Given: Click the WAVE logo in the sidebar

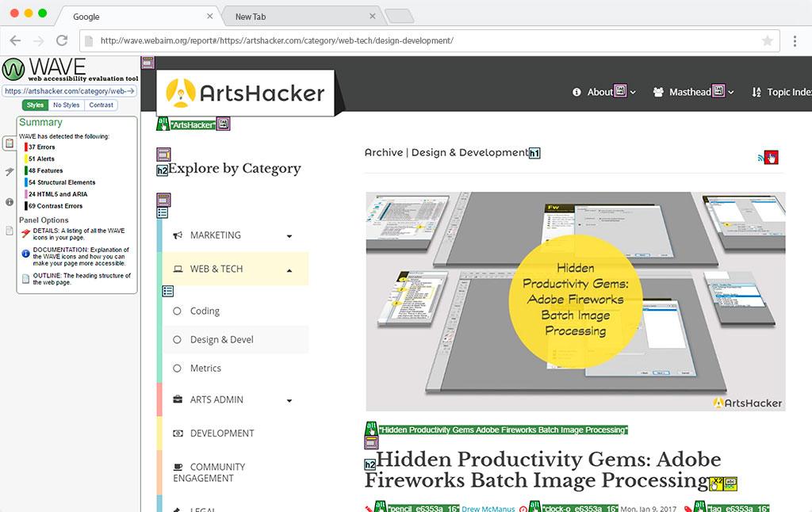Looking at the screenshot, I should 71,70.
